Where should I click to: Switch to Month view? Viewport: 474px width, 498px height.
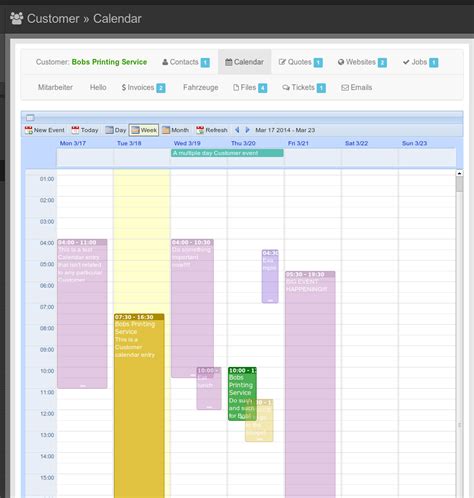[x=175, y=130]
